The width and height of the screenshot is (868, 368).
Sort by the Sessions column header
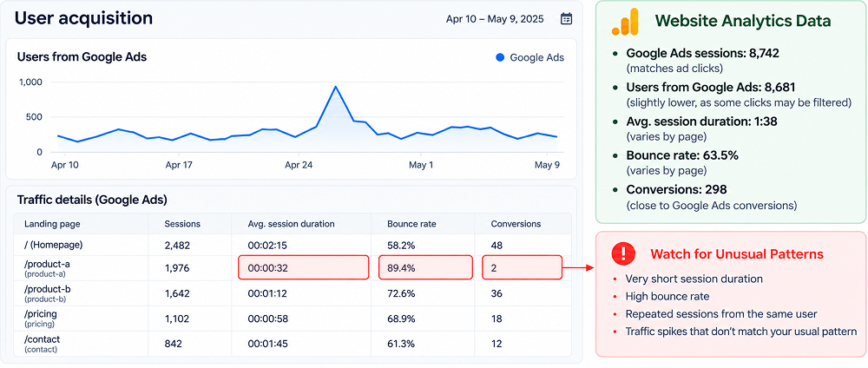point(182,224)
